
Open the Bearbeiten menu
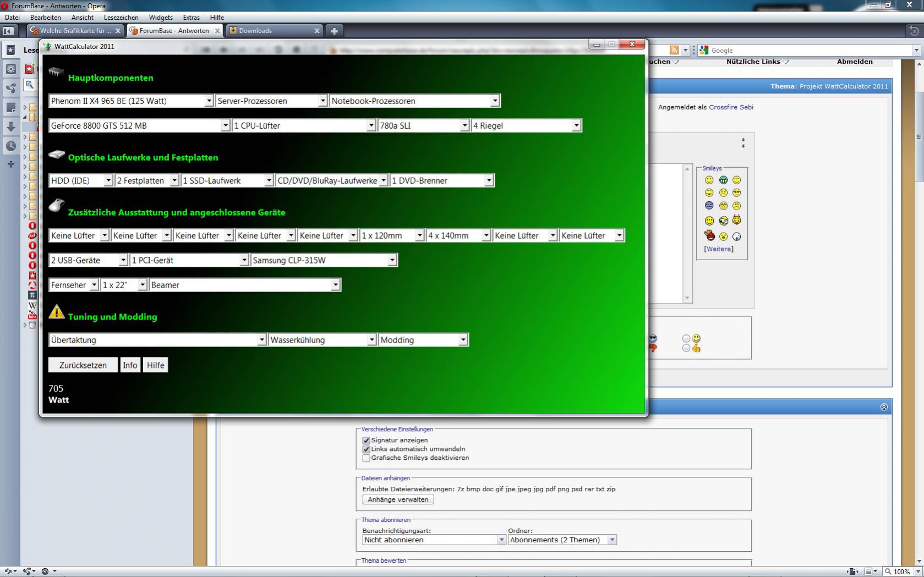[46, 17]
